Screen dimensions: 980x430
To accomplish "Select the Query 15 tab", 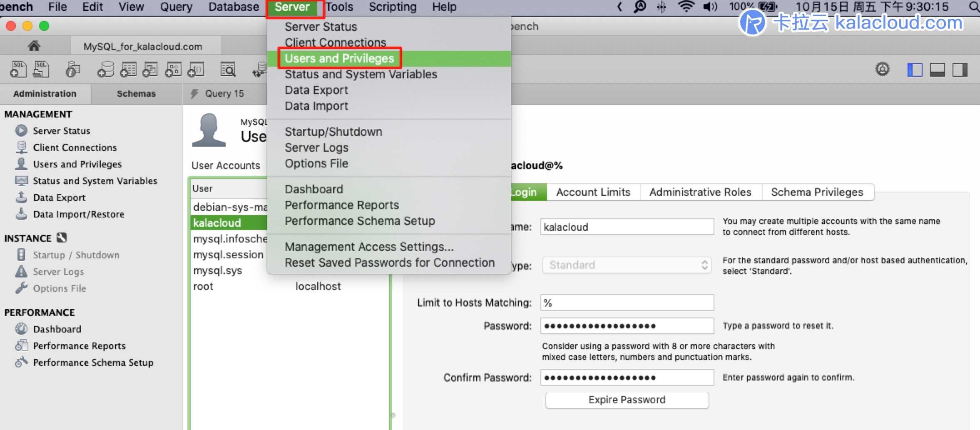I will (x=225, y=94).
